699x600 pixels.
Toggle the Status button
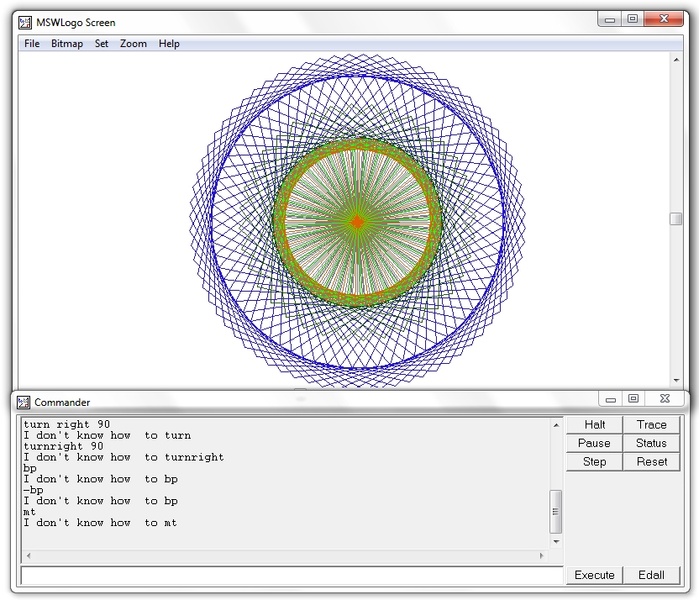(x=651, y=443)
